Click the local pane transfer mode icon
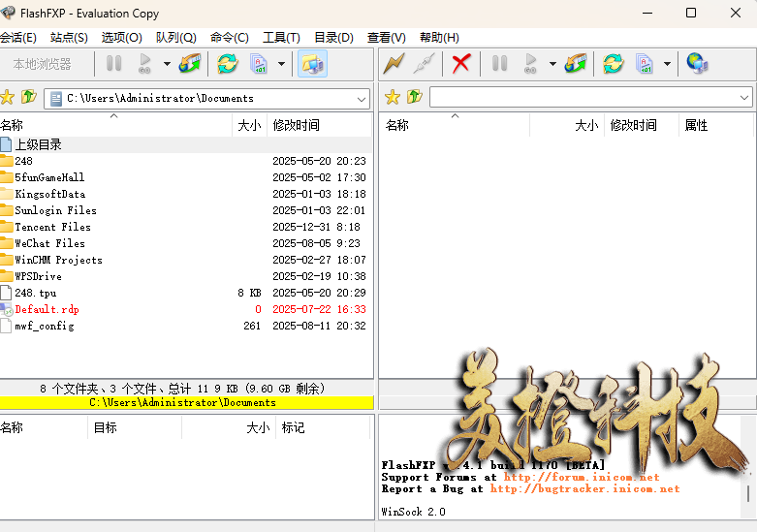The image size is (757, 532). point(259,63)
